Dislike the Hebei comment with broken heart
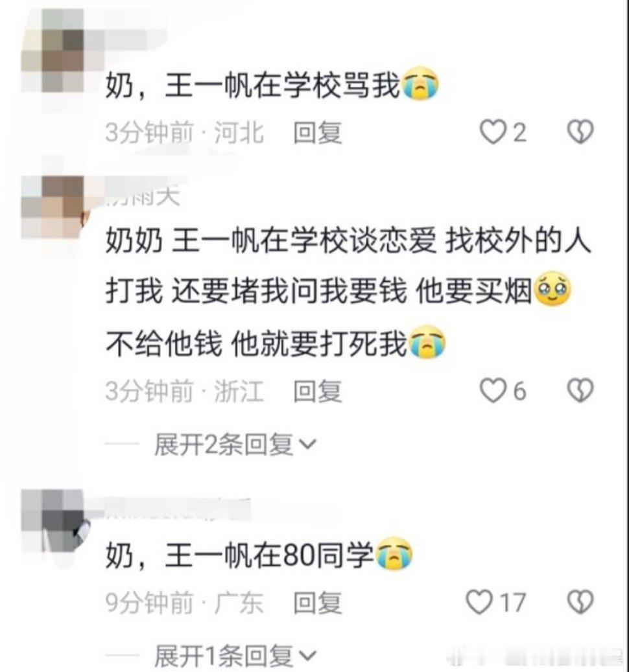The height and width of the screenshot is (672, 629). pyautogui.click(x=580, y=132)
